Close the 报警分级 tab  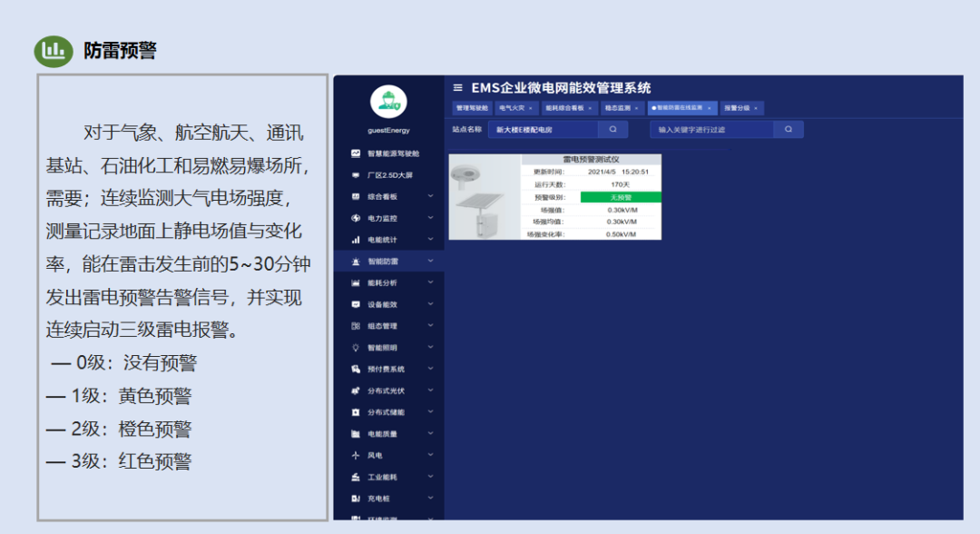pyautogui.click(x=756, y=108)
